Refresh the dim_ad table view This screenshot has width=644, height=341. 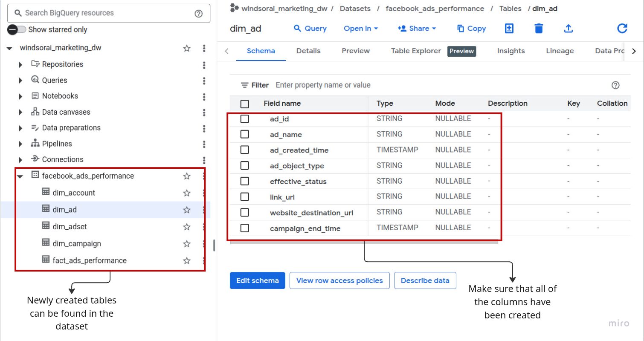click(622, 28)
